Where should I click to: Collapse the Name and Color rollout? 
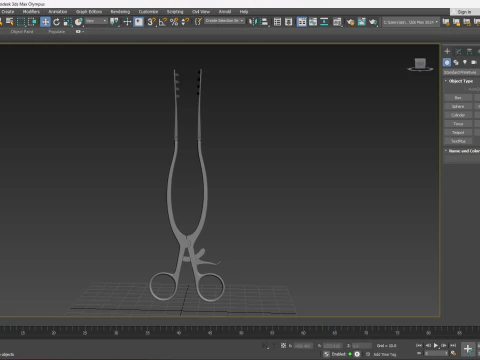[462, 151]
